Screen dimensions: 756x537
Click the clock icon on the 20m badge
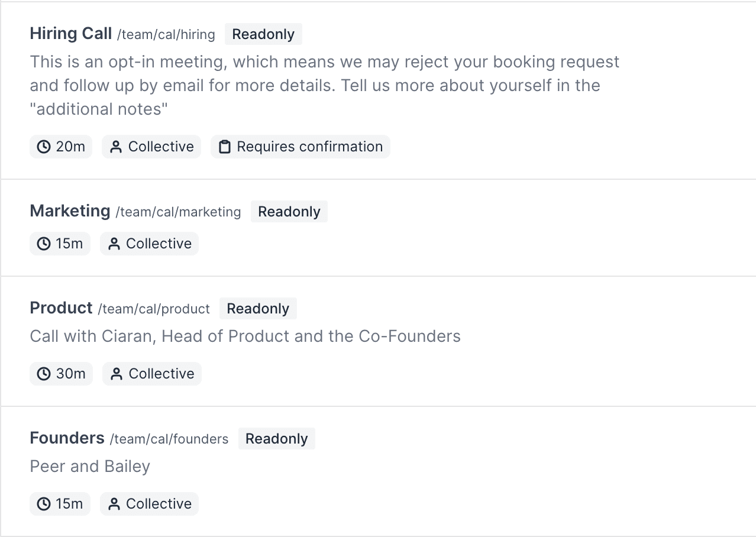44,147
